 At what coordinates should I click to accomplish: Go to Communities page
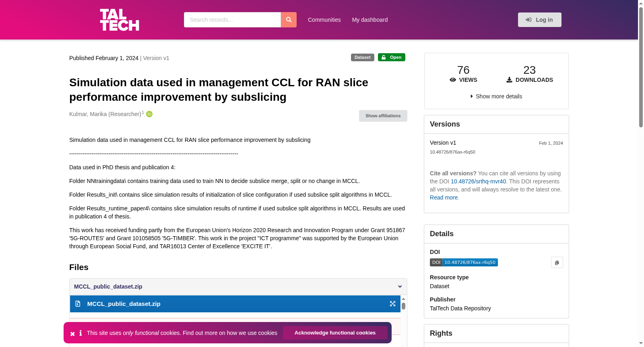[x=324, y=20]
